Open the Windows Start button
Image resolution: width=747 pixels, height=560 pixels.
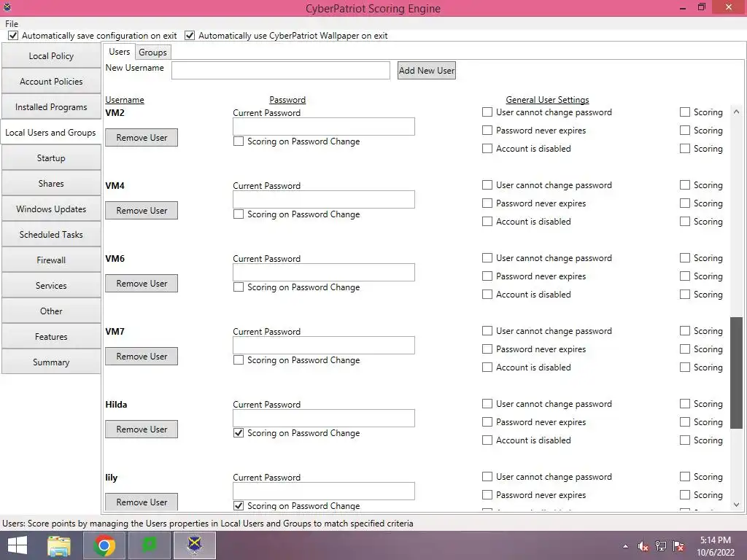click(18, 545)
